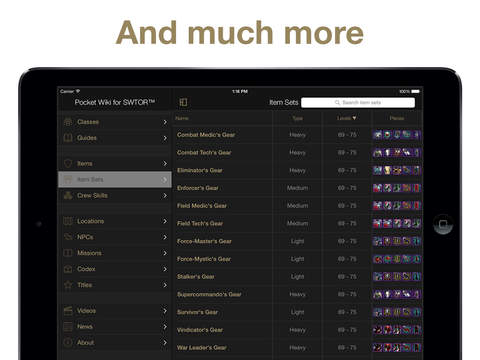The height and width of the screenshot is (360, 480).
Task: Select the Item Sets menu entry
Action: point(115,180)
